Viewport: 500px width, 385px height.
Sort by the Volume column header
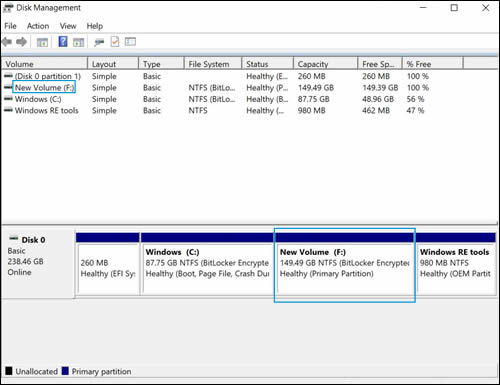45,64
